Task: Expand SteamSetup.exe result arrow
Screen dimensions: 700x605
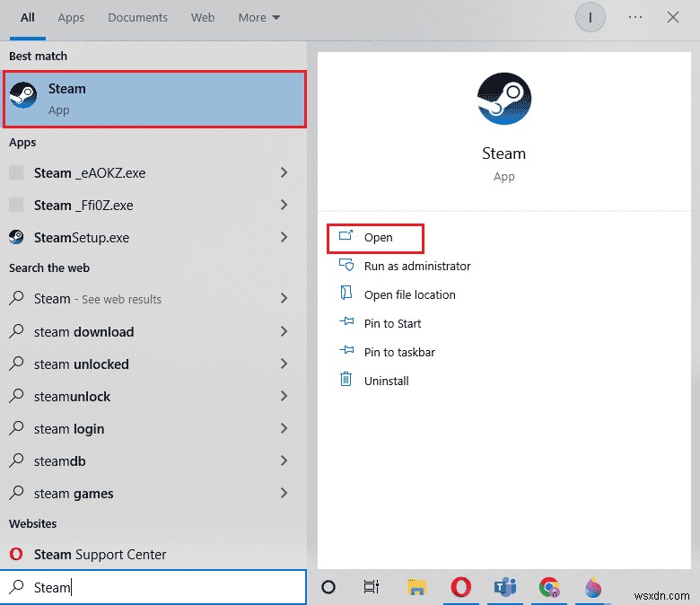Action: (x=284, y=237)
